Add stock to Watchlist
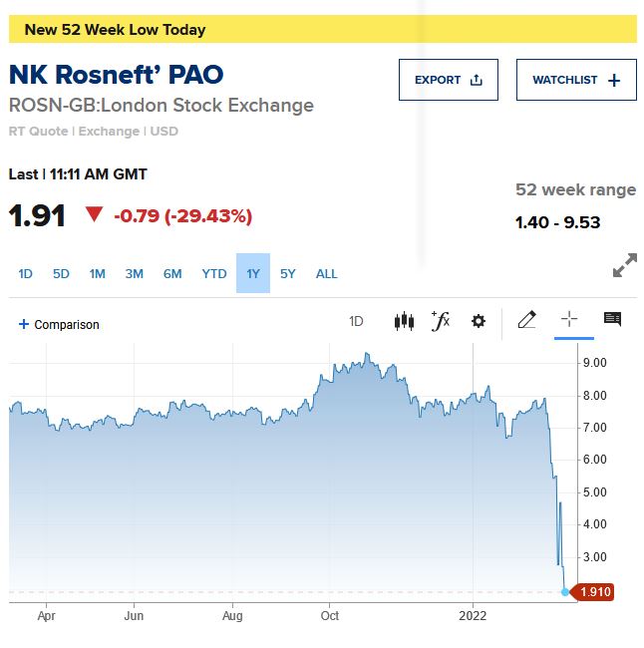Viewport: 644px width, 648px height. pyautogui.click(x=576, y=80)
